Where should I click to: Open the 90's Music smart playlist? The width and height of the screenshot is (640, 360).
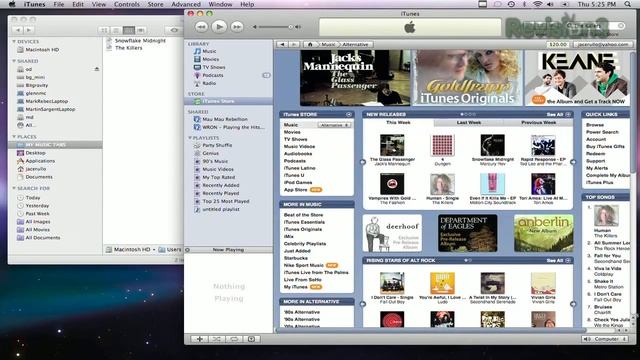click(x=215, y=161)
